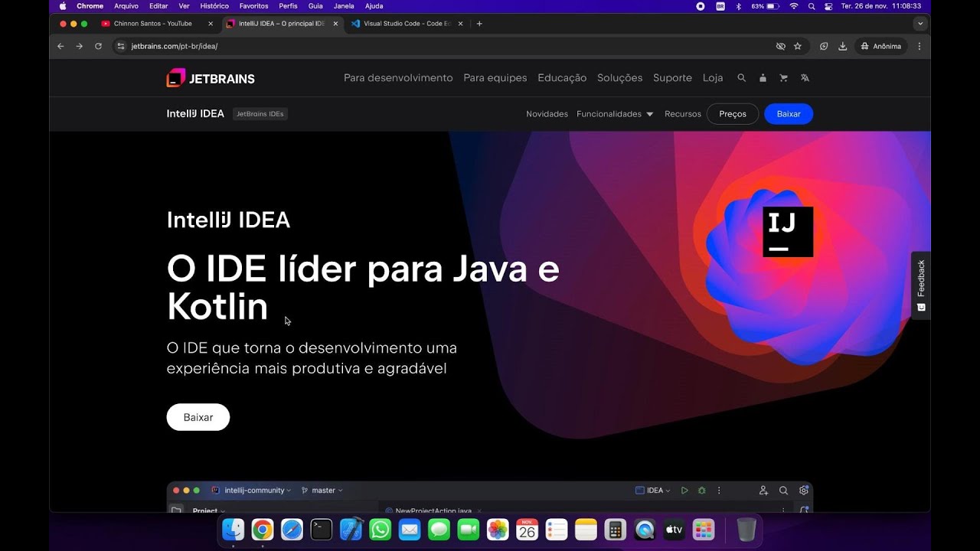Viewport: 980px width, 551px height.
Task: Click the IJ product logo tile
Action: click(788, 232)
